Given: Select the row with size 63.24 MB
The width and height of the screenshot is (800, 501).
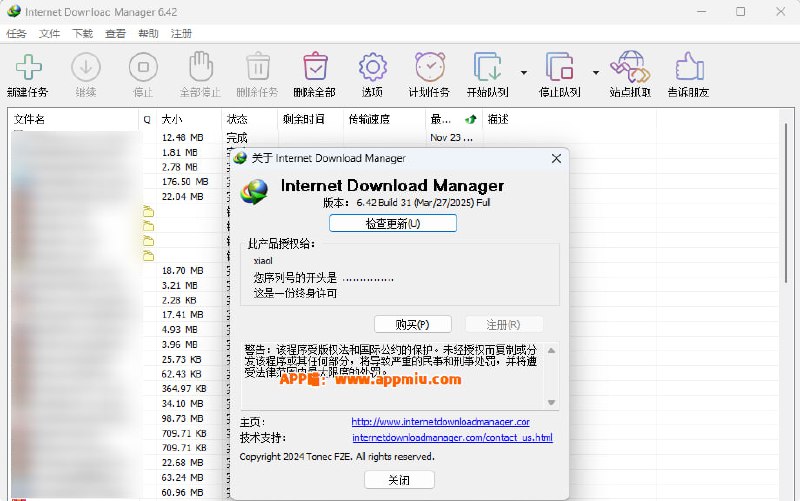Looking at the screenshot, I should click(183, 478).
